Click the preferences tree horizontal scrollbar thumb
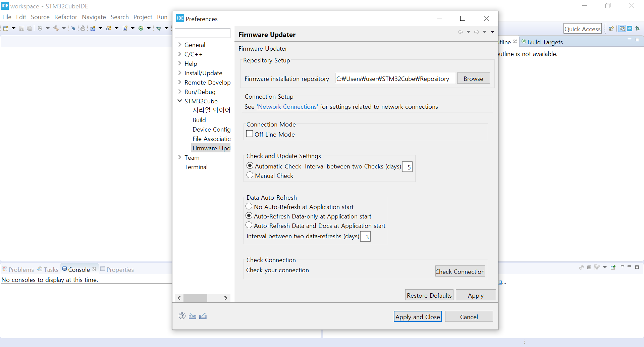 [195, 298]
